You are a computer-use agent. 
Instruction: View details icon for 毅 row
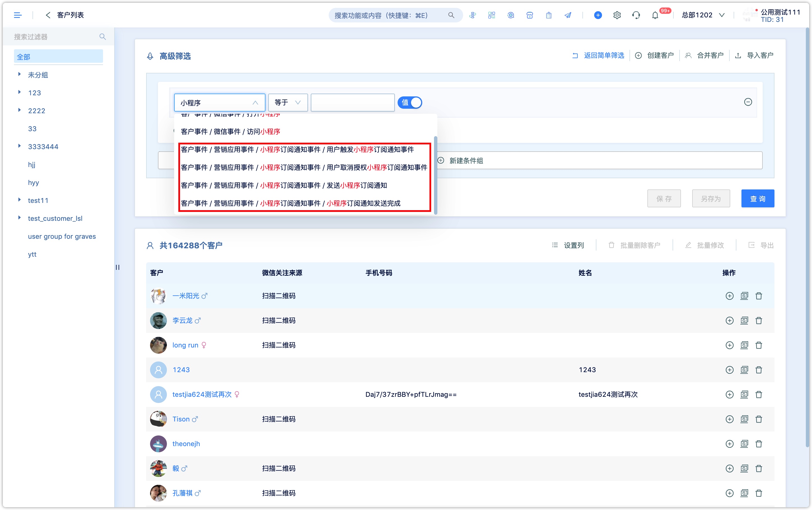click(x=744, y=468)
